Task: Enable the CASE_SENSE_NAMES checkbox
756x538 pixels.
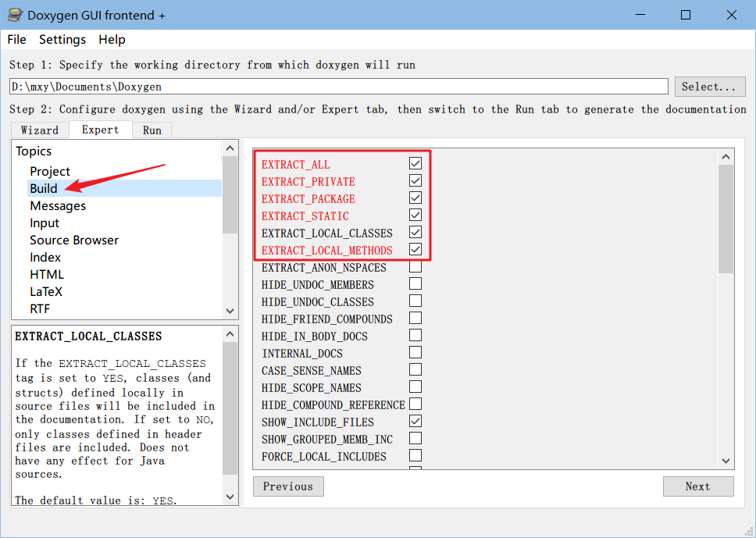Action: coord(415,370)
